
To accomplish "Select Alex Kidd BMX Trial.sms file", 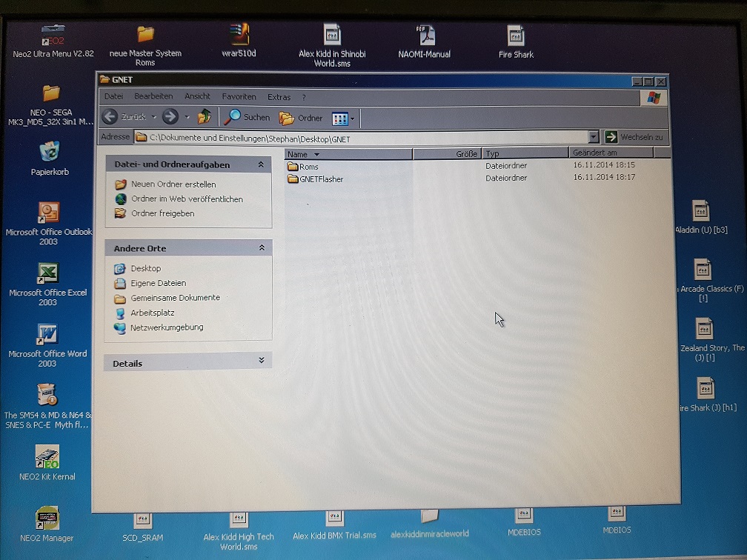I will (x=334, y=526).
